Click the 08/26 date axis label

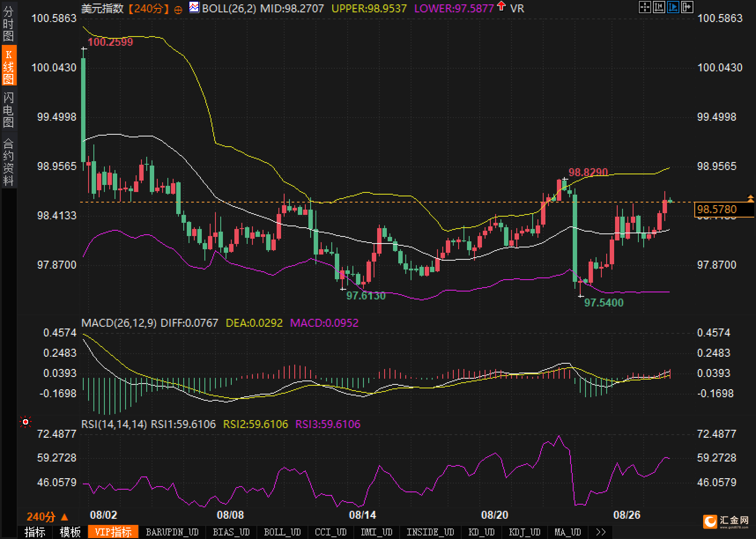pos(627,515)
